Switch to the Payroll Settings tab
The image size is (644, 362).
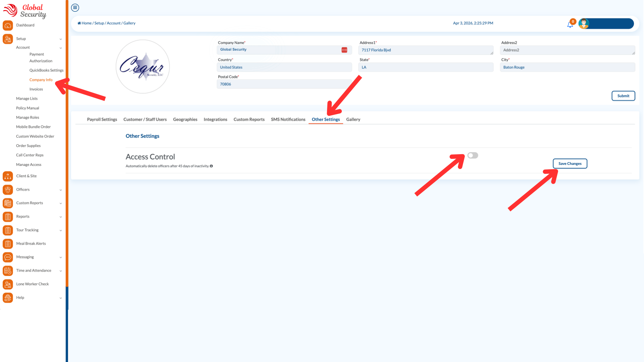coord(102,119)
